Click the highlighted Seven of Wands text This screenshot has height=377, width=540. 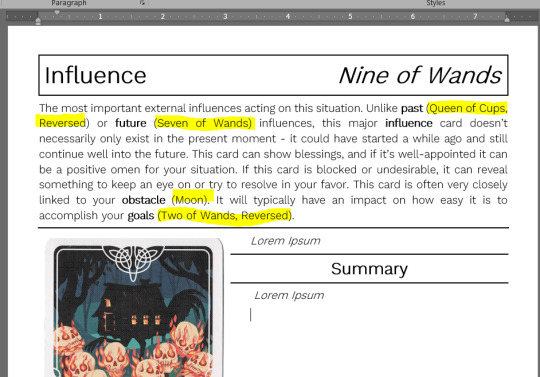click(203, 123)
